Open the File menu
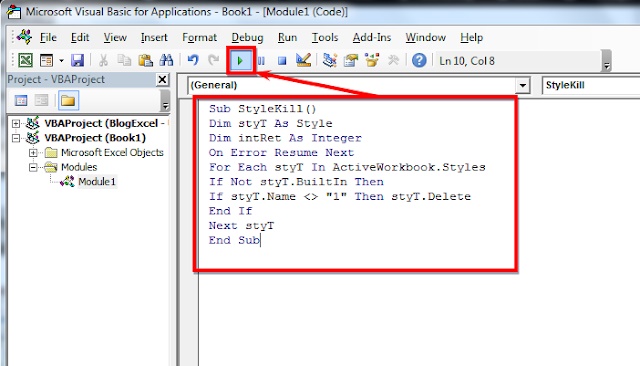 pyautogui.click(x=48, y=38)
